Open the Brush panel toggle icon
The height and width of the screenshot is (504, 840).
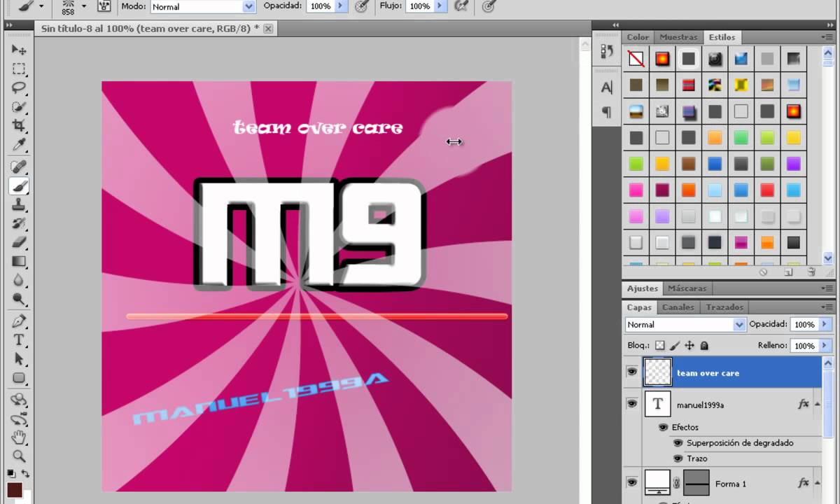(x=104, y=6)
